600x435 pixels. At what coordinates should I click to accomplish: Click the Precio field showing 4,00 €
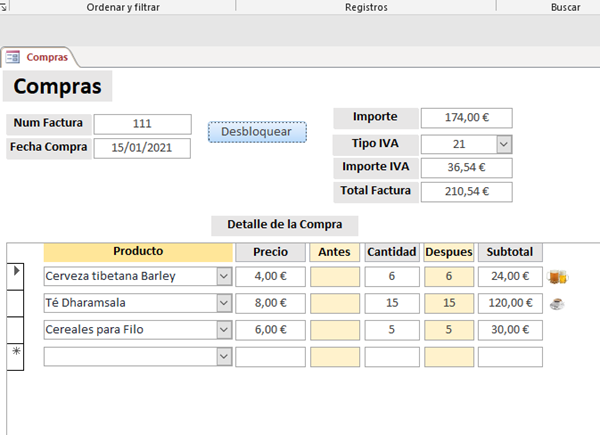pos(270,276)
